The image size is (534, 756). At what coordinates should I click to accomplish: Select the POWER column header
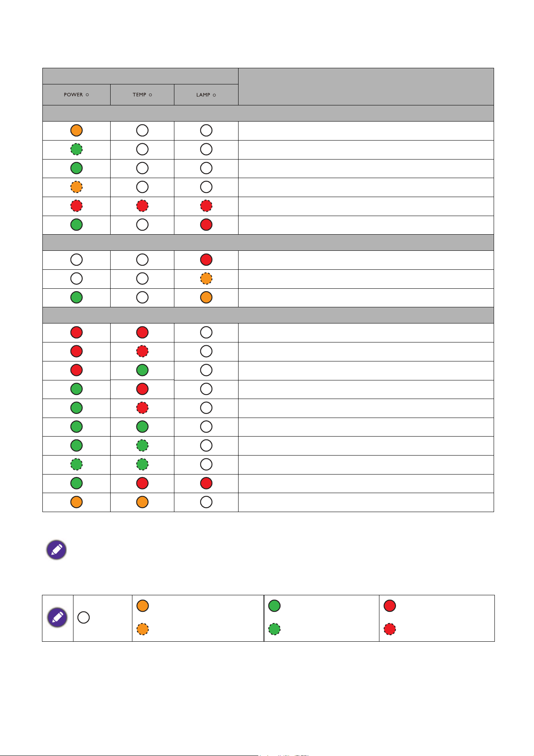[76, 94]
